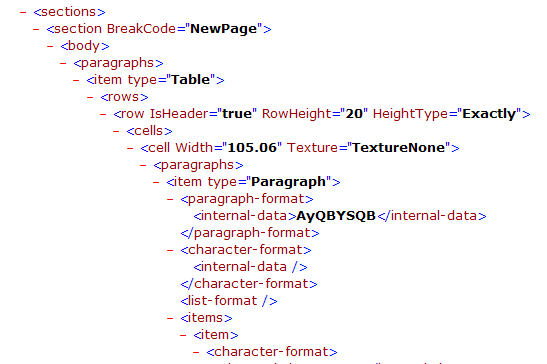Collapse the body node

coord(50,46)
